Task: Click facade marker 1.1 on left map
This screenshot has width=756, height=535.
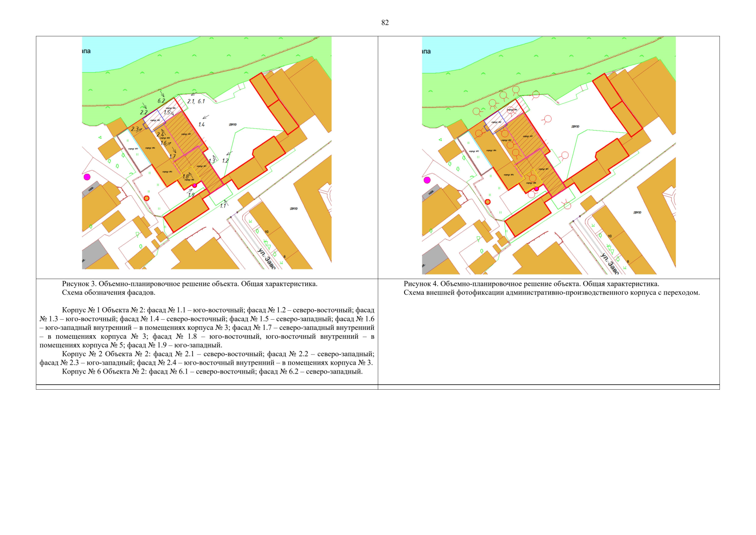Action: click(223, 206)
